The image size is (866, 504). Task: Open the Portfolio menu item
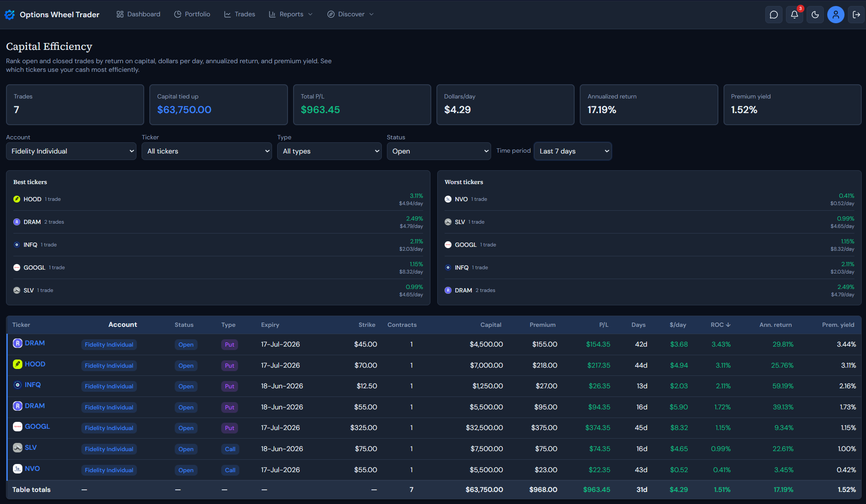(x=192, y=14)
